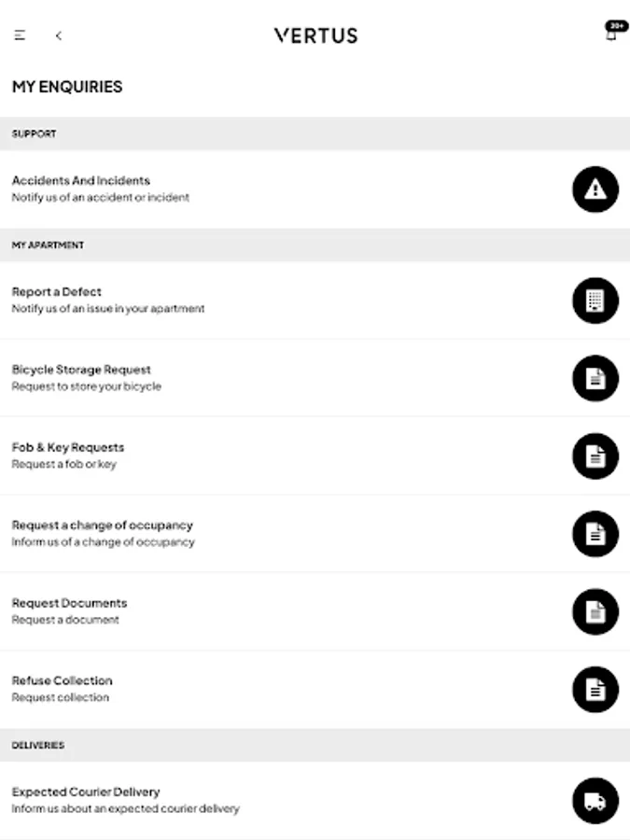Tap the Request Documents round icon
This screenshot has width=630, height=840.
click(x=595, y=611)
